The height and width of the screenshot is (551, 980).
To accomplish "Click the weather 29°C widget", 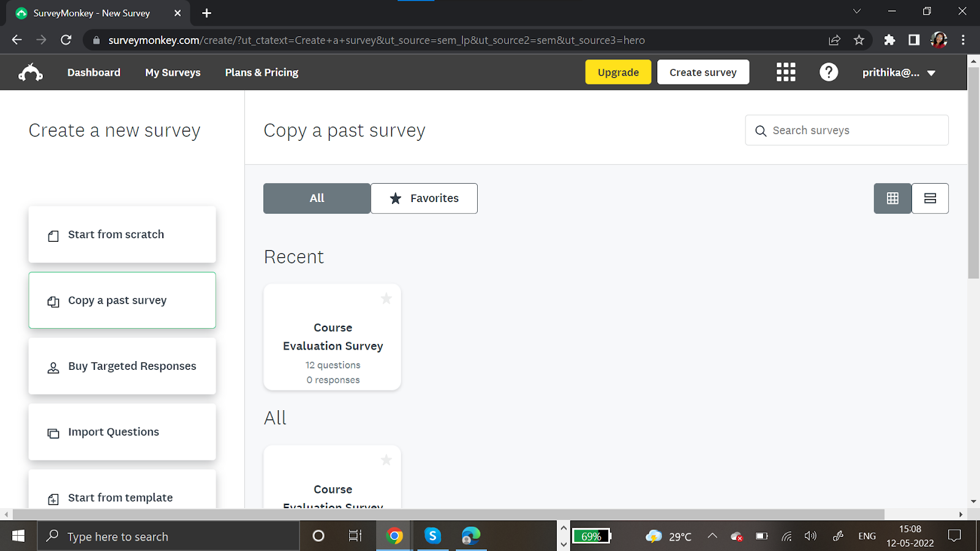I will coord(668,536).
